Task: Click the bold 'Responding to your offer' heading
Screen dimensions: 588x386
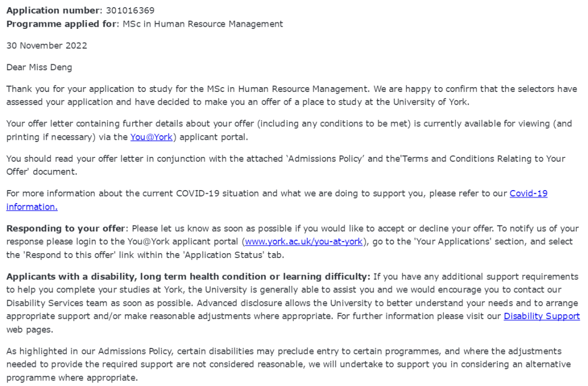Action: (x=66, y=228)
